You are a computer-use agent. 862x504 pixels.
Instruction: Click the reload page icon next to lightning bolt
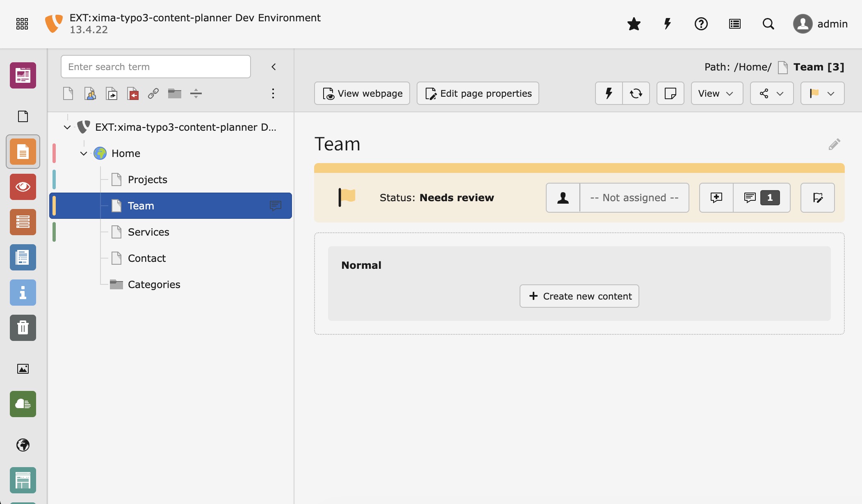tap(636, 93)
